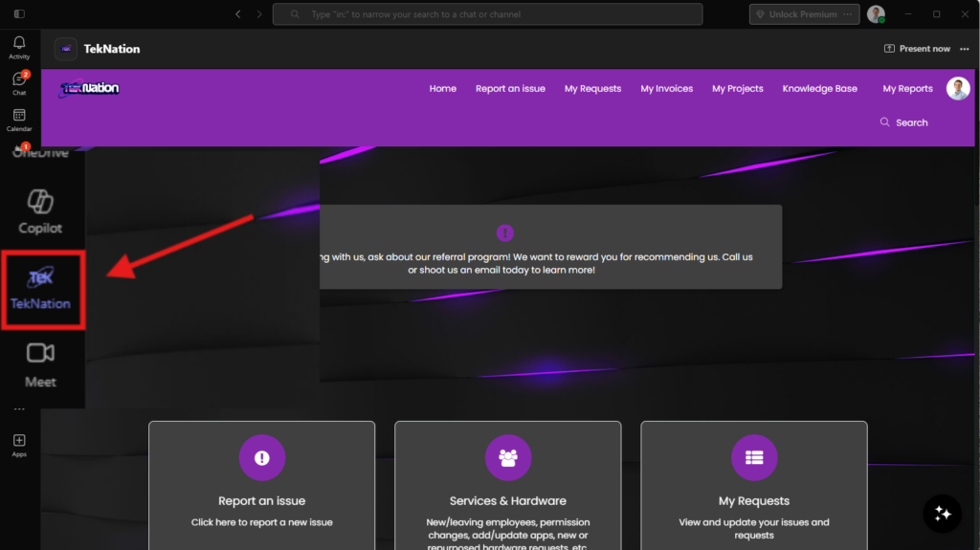Open Copilot in the magnified sidebar

click(x=40, y=211)
